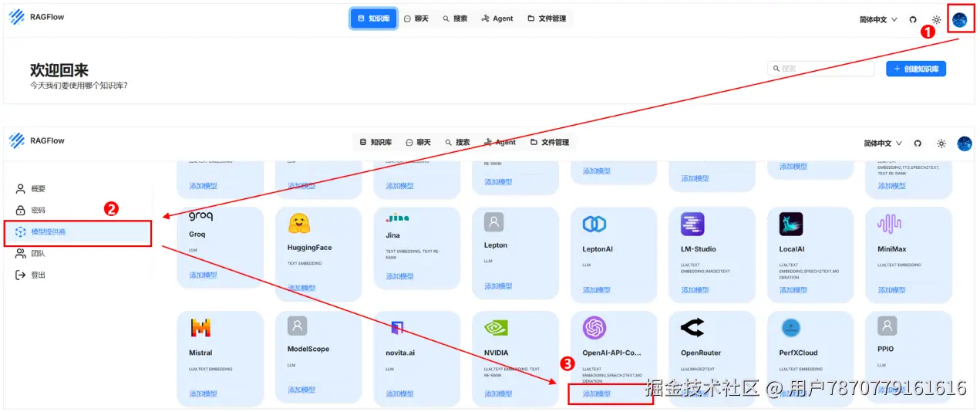
Task: Click the user avatar on the model provider page
Action: pyautogui.click(x=965, y=144)
